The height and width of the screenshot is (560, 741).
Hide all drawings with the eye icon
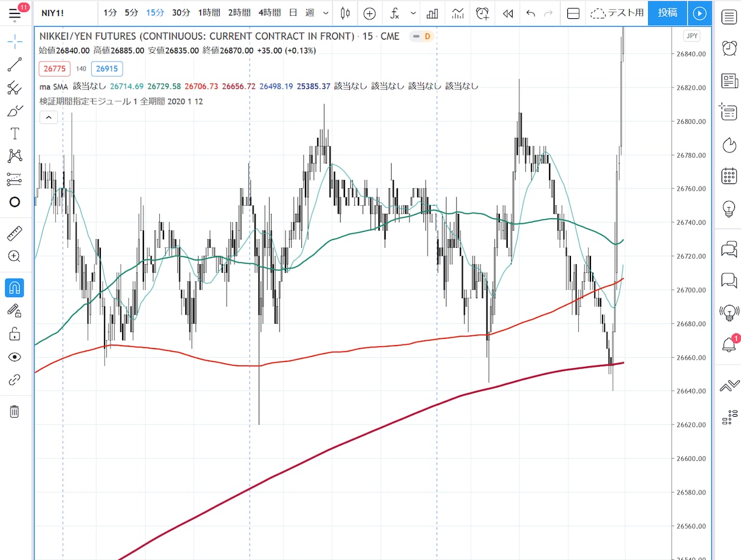pos(15,357)
